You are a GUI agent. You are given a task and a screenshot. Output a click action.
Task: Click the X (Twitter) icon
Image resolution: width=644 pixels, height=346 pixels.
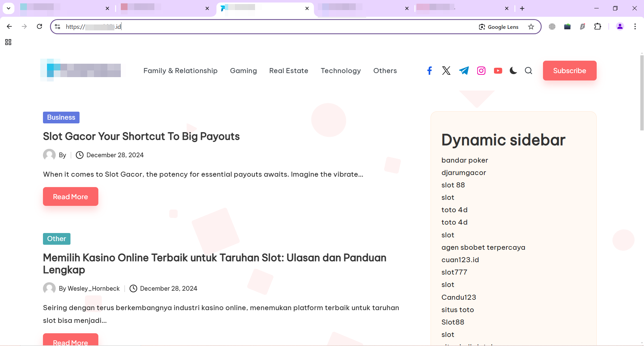[446, 71]
